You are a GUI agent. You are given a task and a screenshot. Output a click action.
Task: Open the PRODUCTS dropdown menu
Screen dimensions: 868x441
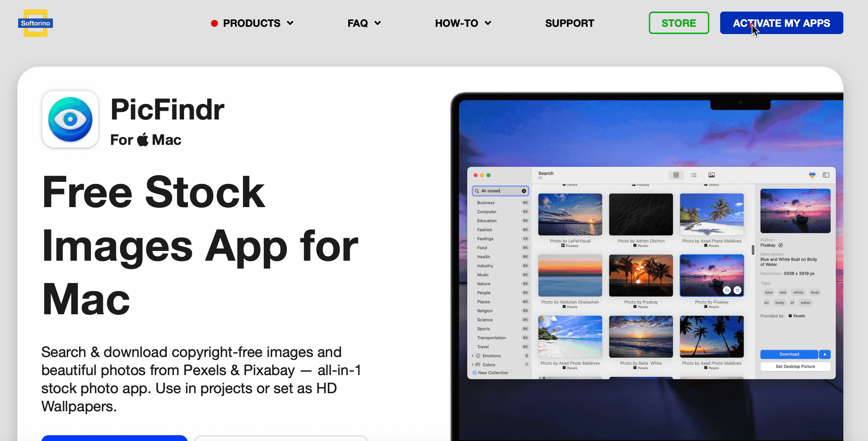(x=252, y=23)
